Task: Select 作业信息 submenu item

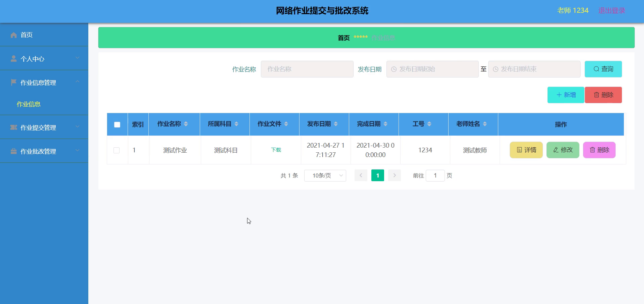Action: tap(44, 104)
